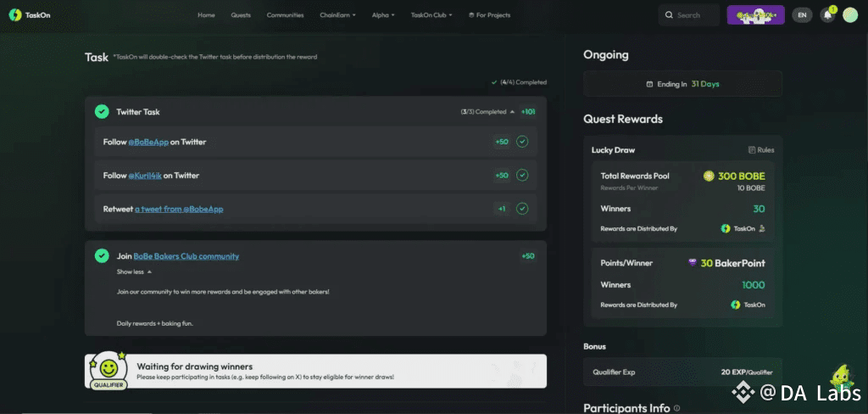Collapse description with Show less
The width and height of the screenshot is (868, 414).
click(134, 271)
